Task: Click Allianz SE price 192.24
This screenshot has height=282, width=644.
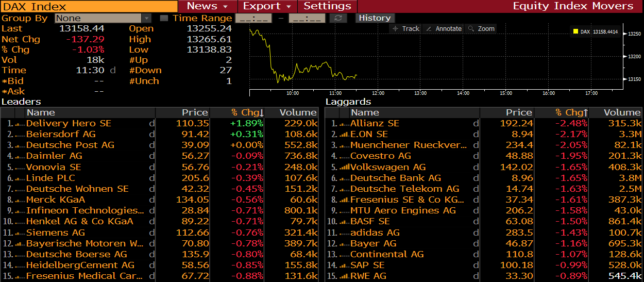Action: tap(517, 124)
